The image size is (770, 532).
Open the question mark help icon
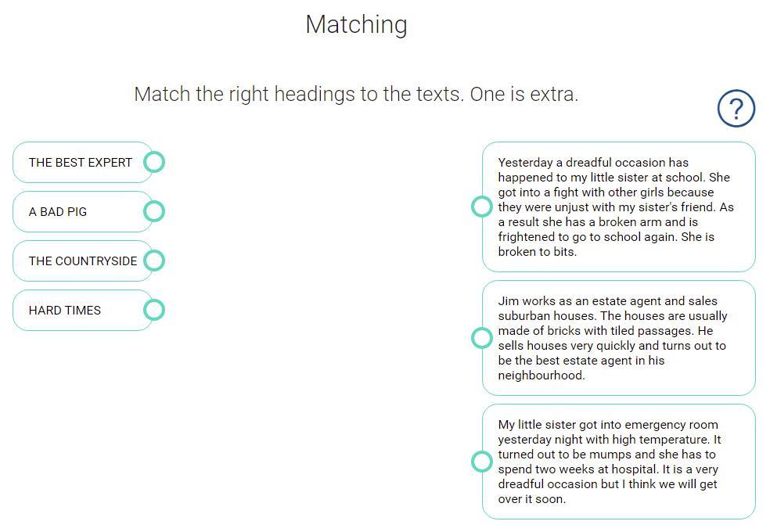[x=736, y=109]
